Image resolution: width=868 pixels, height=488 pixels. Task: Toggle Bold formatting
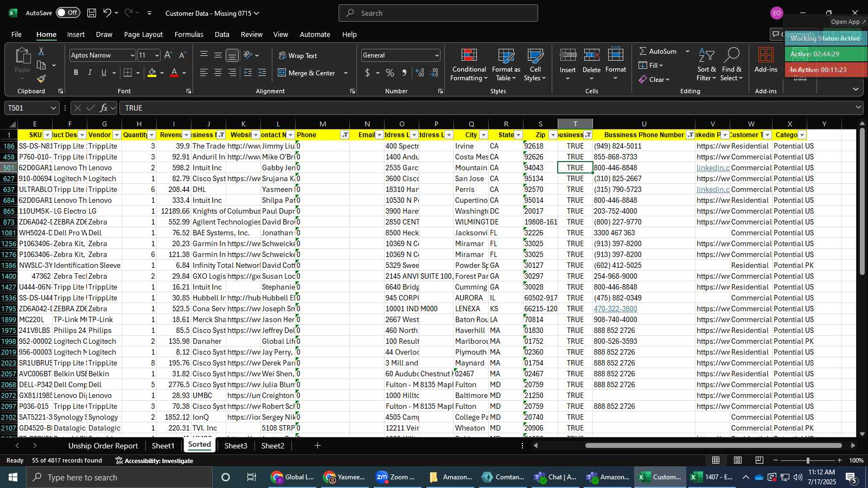click(x=76, y=73)
